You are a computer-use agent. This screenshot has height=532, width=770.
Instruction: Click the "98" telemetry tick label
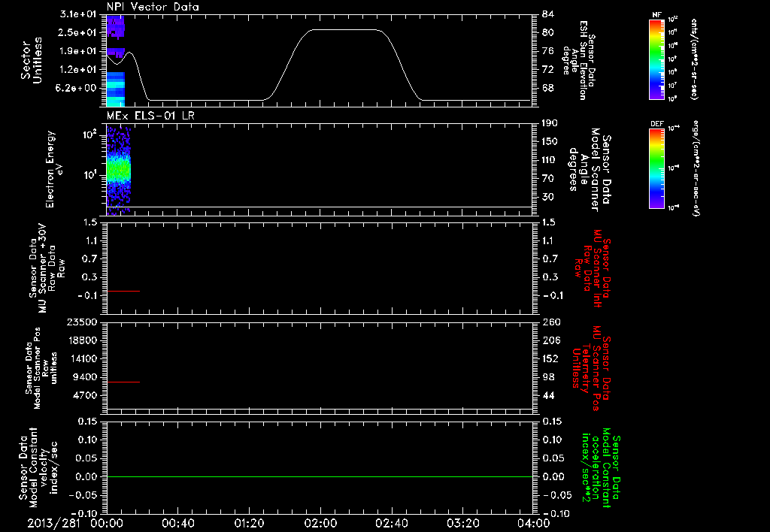coord(548,377)
